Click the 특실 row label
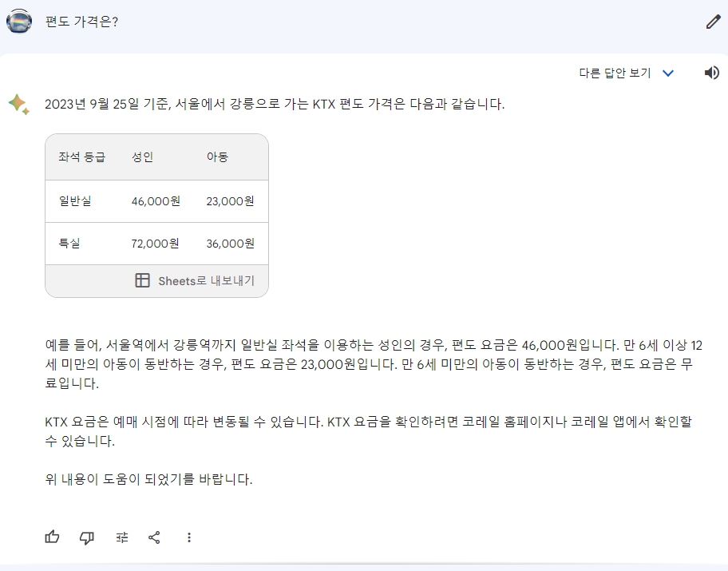The width and height of the screenshot is (728, 571). point(67,243)
